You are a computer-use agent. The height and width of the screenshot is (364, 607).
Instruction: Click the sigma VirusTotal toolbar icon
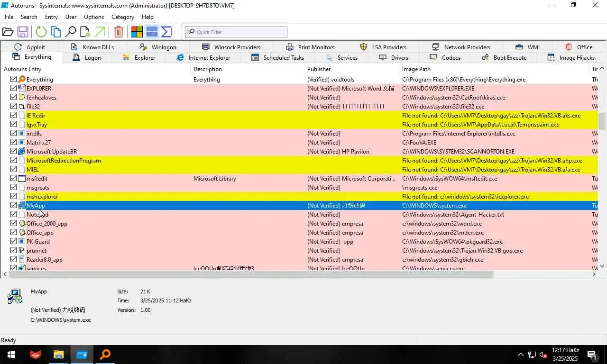tap(166, 32)
